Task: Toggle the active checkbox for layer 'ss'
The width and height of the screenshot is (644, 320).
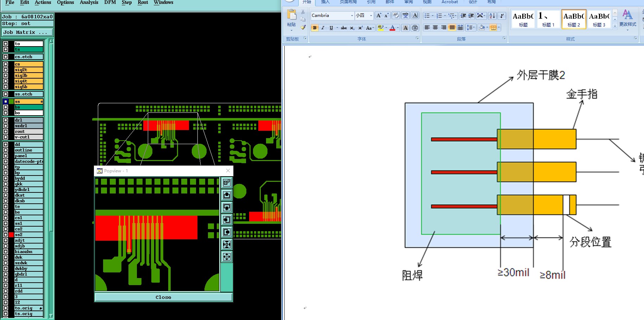Action: tap(6, 101)
